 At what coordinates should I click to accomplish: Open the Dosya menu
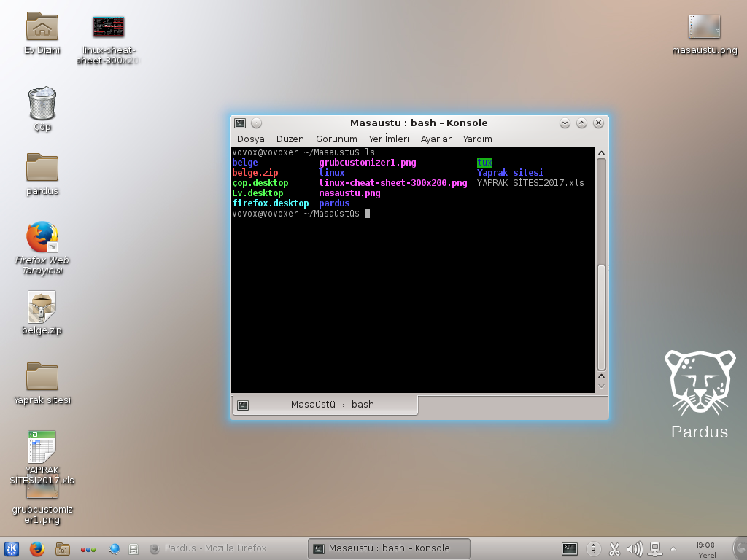click(250, 139)
